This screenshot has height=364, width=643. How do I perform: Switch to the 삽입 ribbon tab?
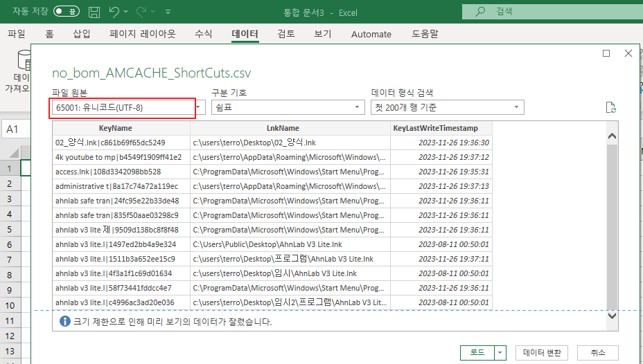tap(81, 34)
